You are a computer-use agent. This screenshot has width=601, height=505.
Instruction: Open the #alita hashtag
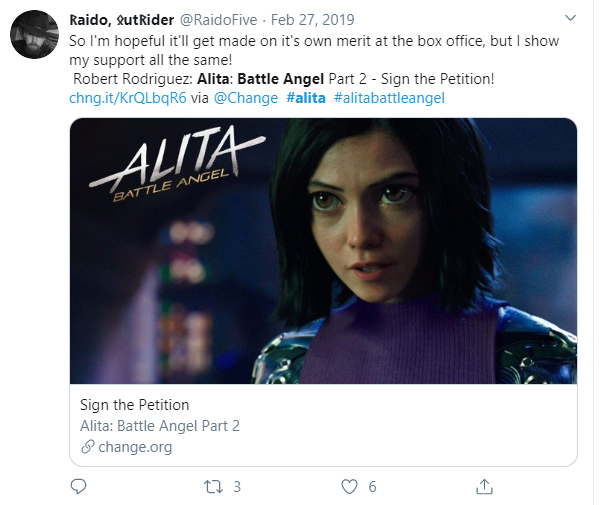pyautogui.click(x=306, y=98)
